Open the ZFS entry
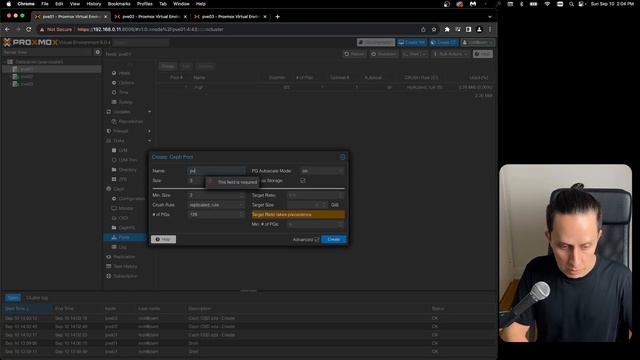 pos(122,179)
